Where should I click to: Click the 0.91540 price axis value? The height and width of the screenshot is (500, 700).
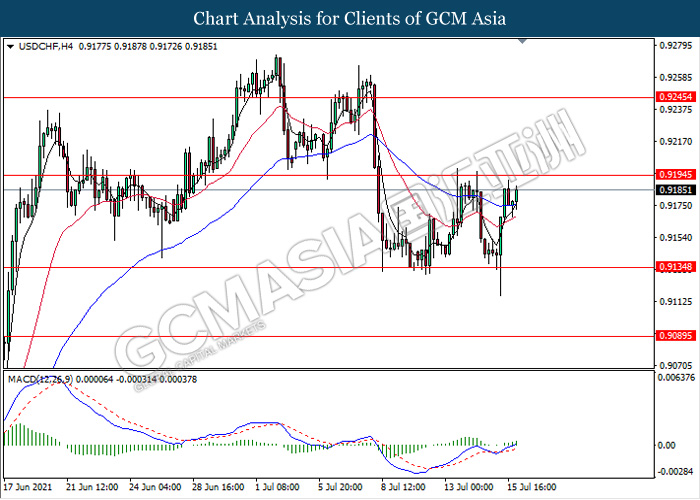pyautogui.click(x=676, y=238)
